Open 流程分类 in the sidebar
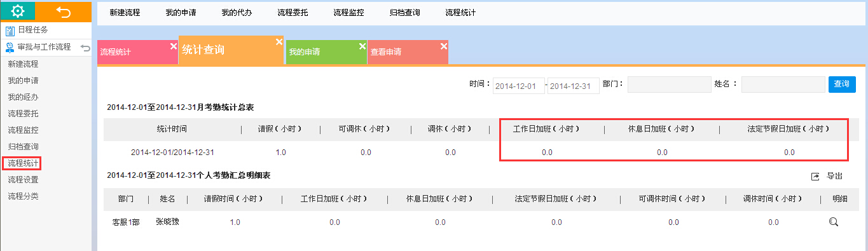The height and width of the screenshot is (251, 868). pos(23,196)
